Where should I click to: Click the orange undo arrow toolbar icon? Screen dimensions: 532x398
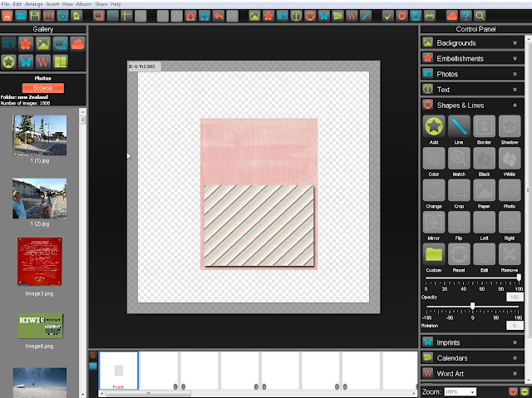(x=219, y=16)
